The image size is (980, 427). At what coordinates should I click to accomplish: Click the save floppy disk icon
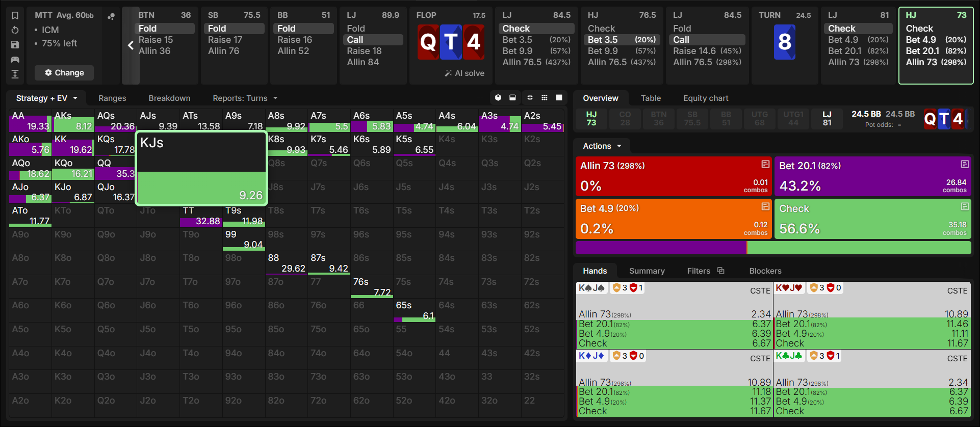15,45
